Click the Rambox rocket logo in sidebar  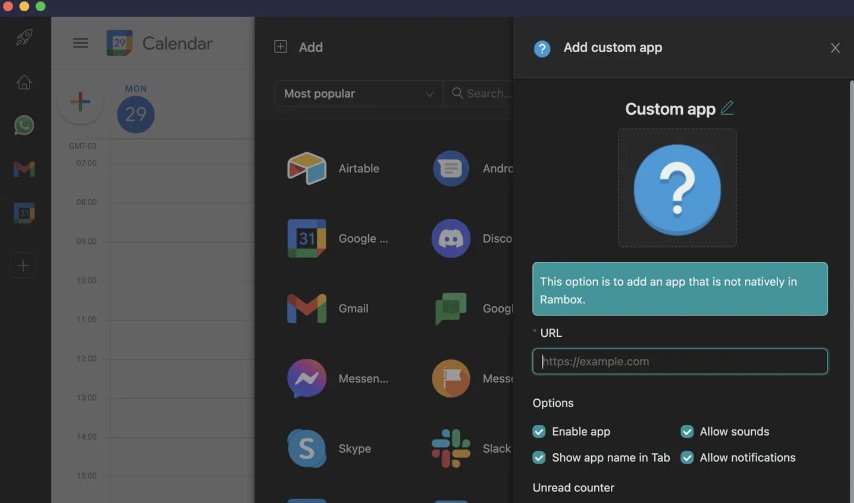click(x=24, y=37)
